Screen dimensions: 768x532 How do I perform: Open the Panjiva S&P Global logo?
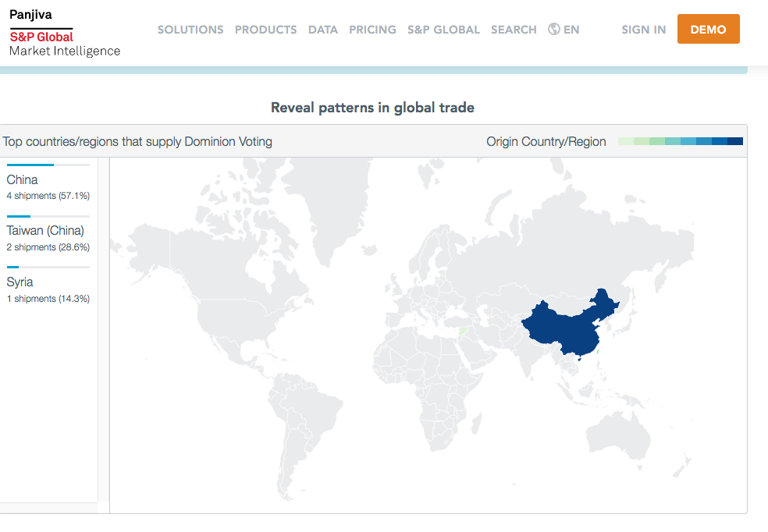tap(65, 33)
